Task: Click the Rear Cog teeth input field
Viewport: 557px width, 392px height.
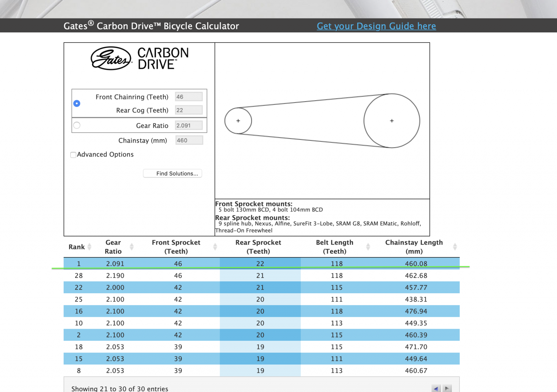Action: tap(189, 110)
